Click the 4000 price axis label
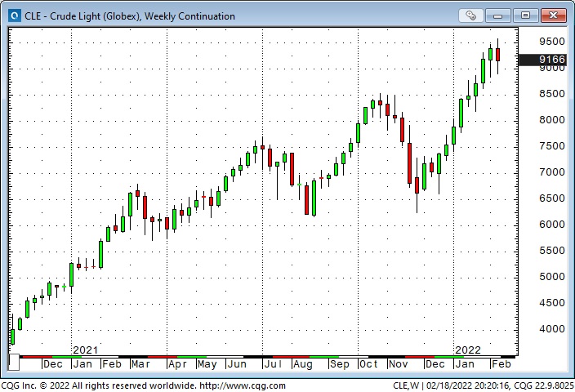 click(552, 329)
